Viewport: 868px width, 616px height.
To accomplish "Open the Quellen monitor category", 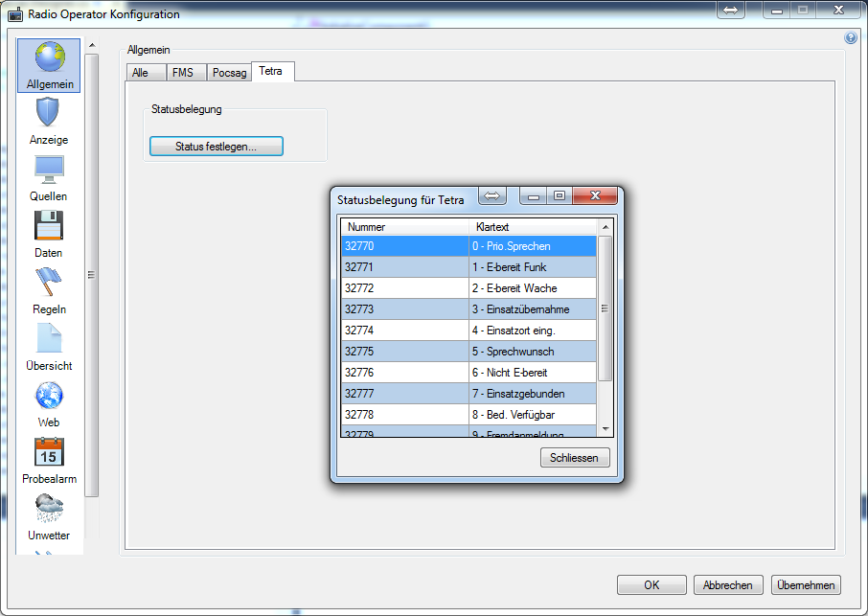I will [48, 177].
